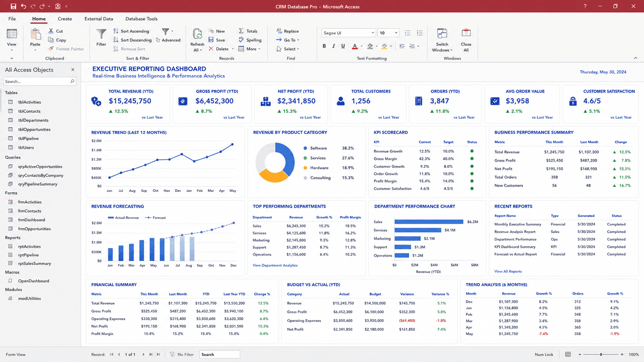Open the Select dropdown in Find group
Image resolution: width=644 pixels, height=362 pixels.
click(x=298, y=49)
